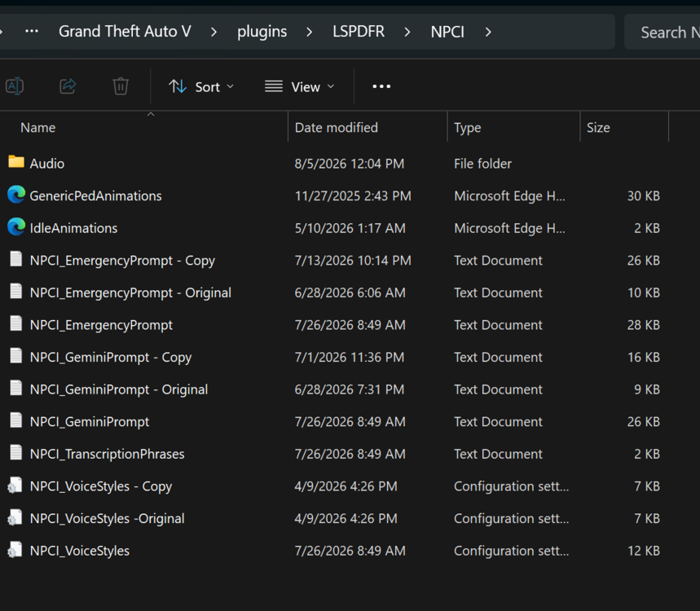Expand chevron after LSPDFR breadcrumb
The image size is (700, 611).
[407, 32]
